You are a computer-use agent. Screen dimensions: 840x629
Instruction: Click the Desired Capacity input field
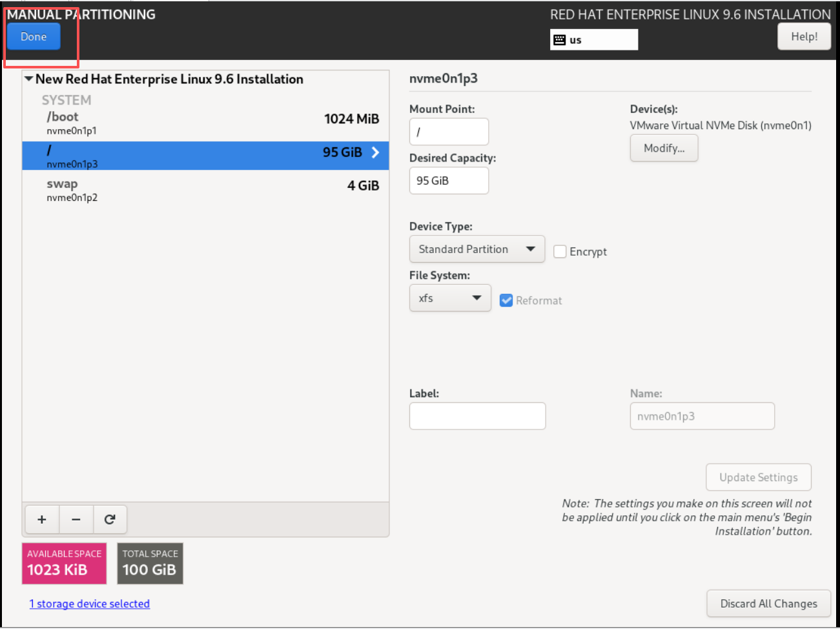[x=449, y=181]
